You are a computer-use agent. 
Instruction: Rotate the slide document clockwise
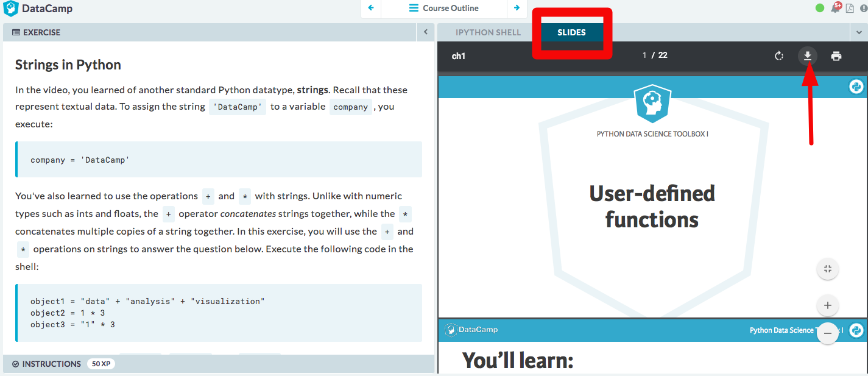pyautogui.click(x=778, y=56)
